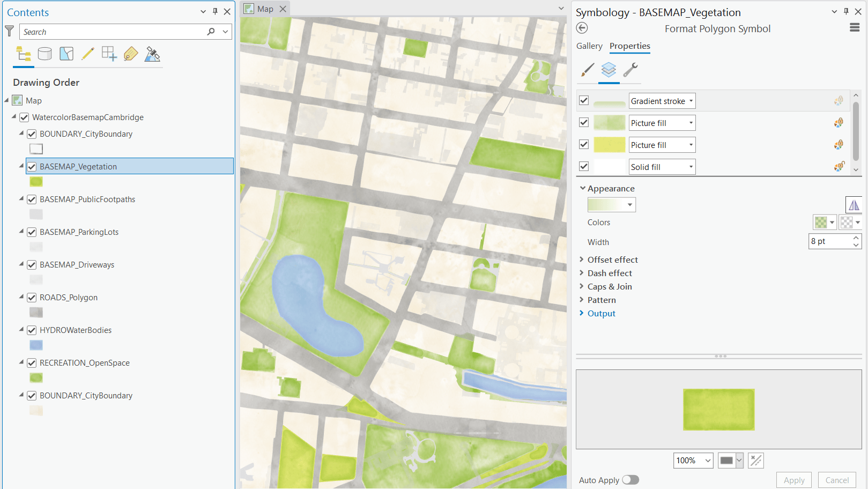Click the Apply button

(x=793, y=480)
